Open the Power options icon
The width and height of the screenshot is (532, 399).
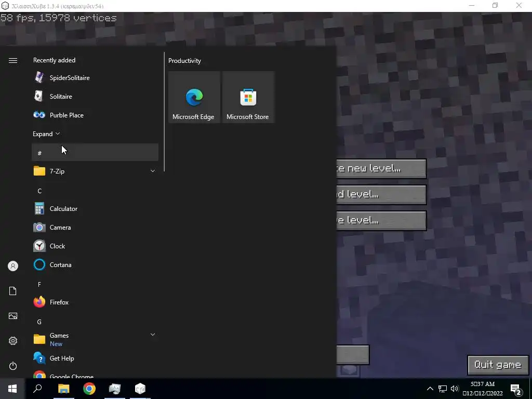point(13,366)
